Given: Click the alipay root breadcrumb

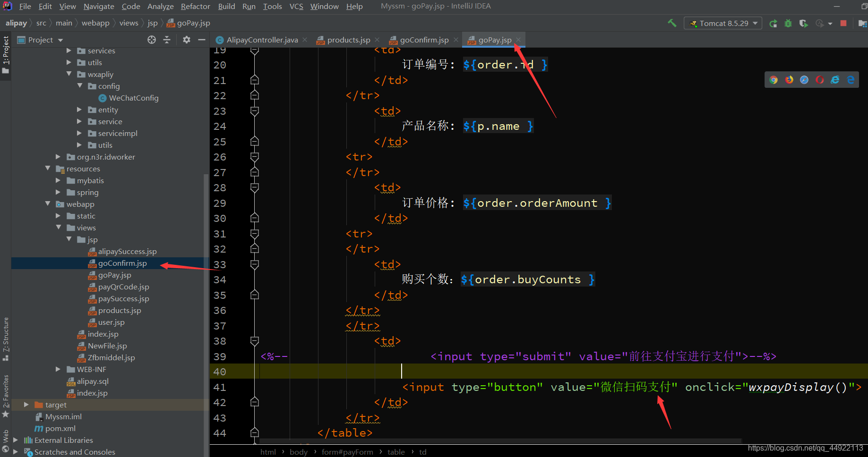Looking at the screenshot, I should (x=16, y=23).
